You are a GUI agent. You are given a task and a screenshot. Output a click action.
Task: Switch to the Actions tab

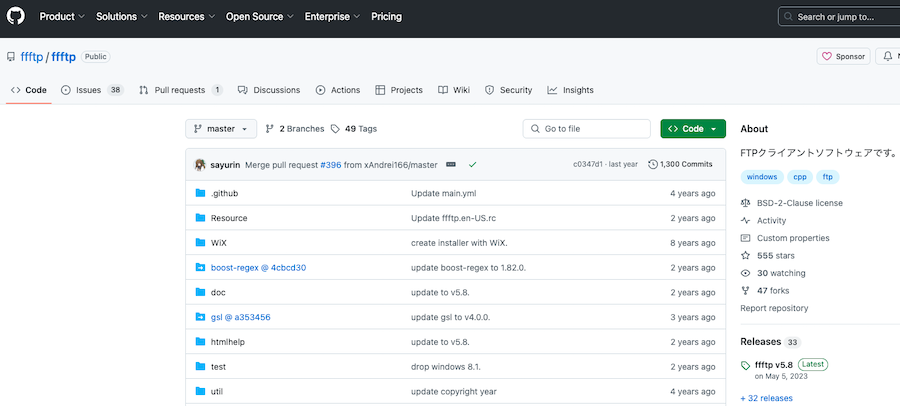(x=338, y=90)
